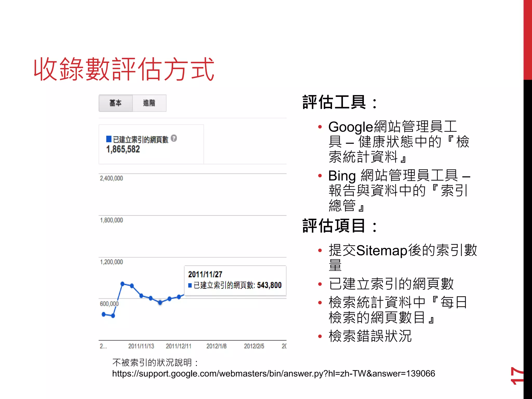This screenshot has width=532, height=399.
Task: Click the 1,800,000 y-axis label
Action: 111,220
